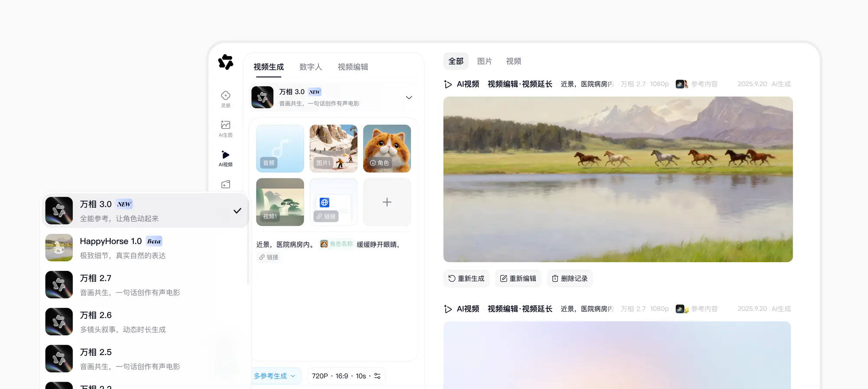Click the Beta badge on HappyHorse 1.0

pyautogui.click(x=154, y=241)
